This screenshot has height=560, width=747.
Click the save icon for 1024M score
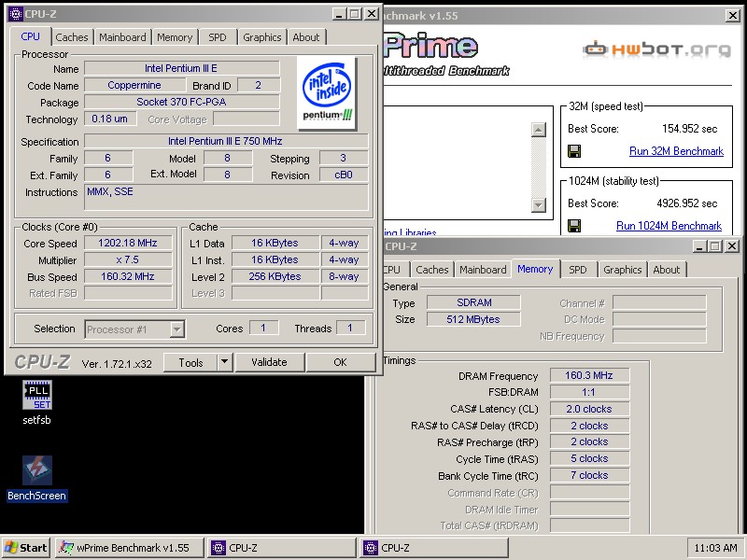point(574,226)
